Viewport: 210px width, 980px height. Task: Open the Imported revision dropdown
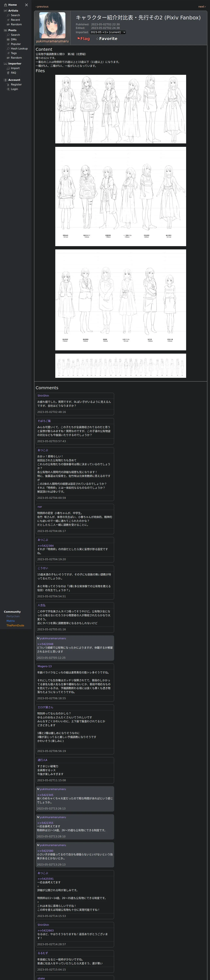[x=107, y=32]
